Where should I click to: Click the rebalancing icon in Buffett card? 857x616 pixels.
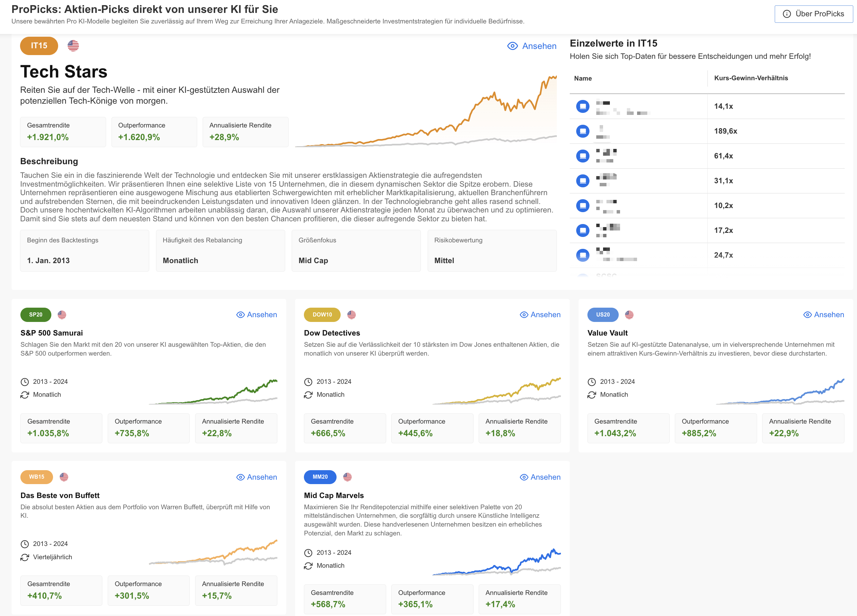[x=24, y=557]
